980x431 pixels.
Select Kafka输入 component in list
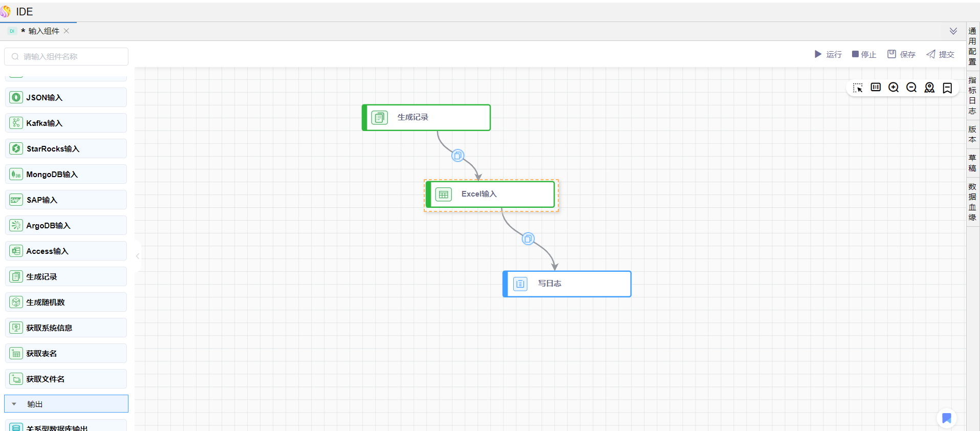[66, 123]
